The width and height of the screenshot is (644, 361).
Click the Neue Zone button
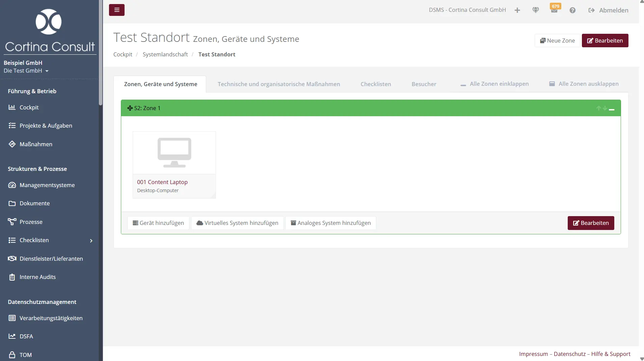tap(557, 41)
